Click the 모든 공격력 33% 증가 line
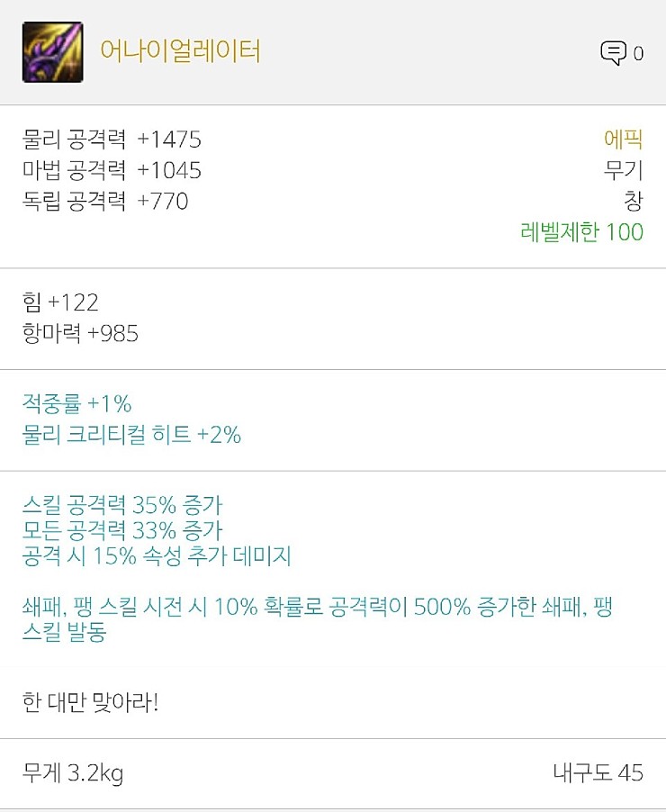This screenshot has width=666, height=812. (x=121, y=530)
